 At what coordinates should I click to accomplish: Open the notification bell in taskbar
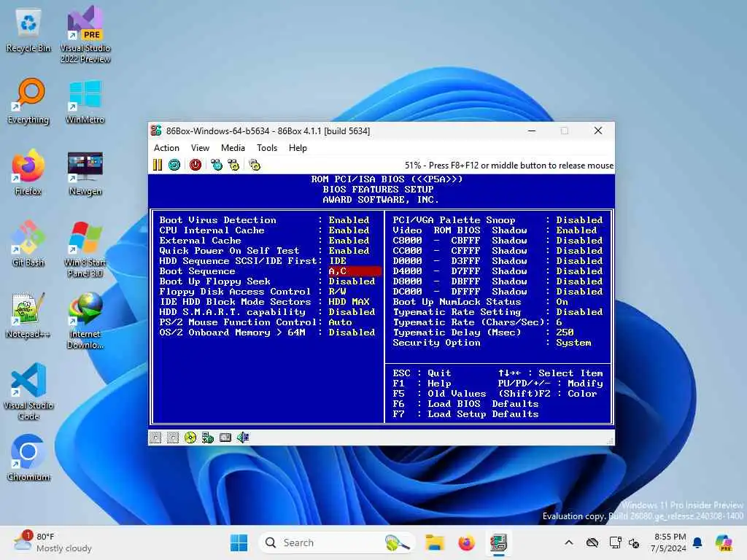[x=697, y=542]
